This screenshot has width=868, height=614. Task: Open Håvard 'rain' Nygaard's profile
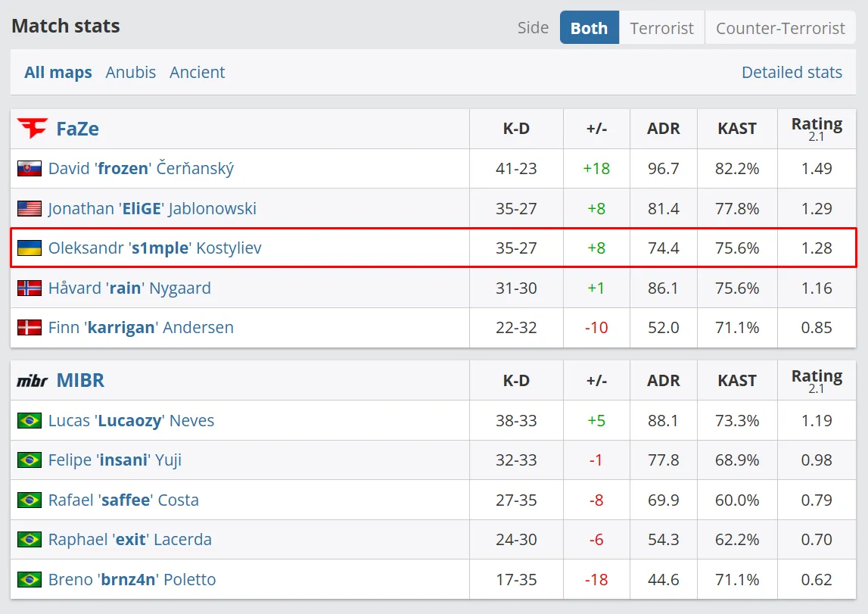[129, 288]
